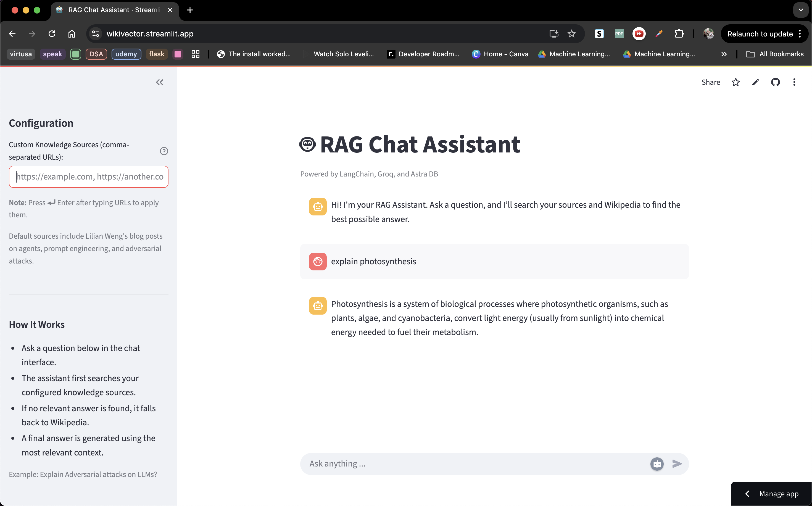The width and height of the screenshot is (812, 506).
Task: Reload the current page
Action: [x=52, y=34]
